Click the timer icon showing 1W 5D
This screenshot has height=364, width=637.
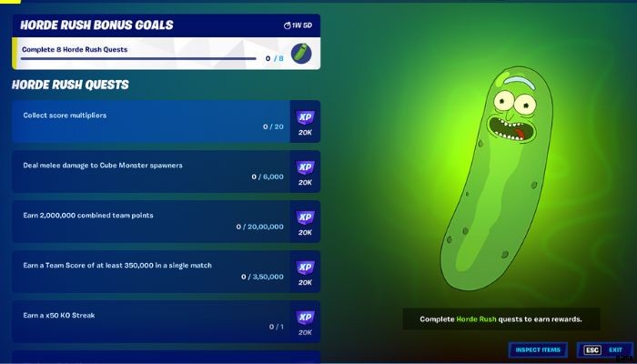coord(288,25)
